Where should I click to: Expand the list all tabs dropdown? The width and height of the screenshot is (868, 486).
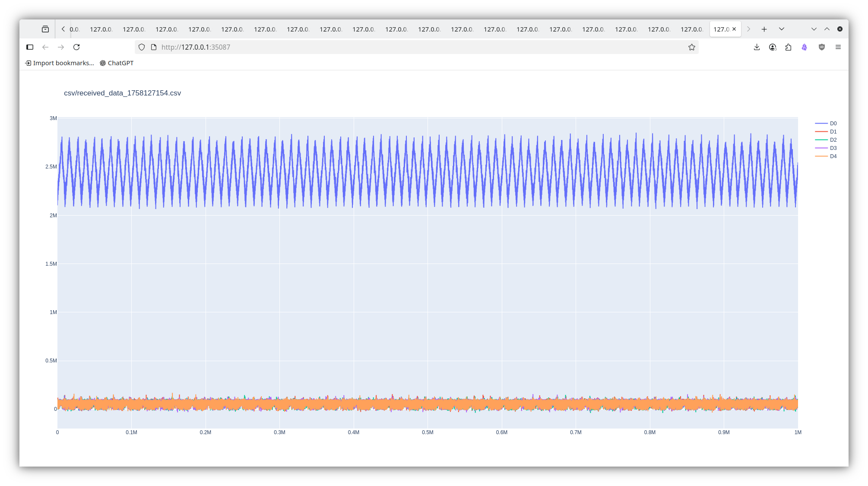[781, 29]
